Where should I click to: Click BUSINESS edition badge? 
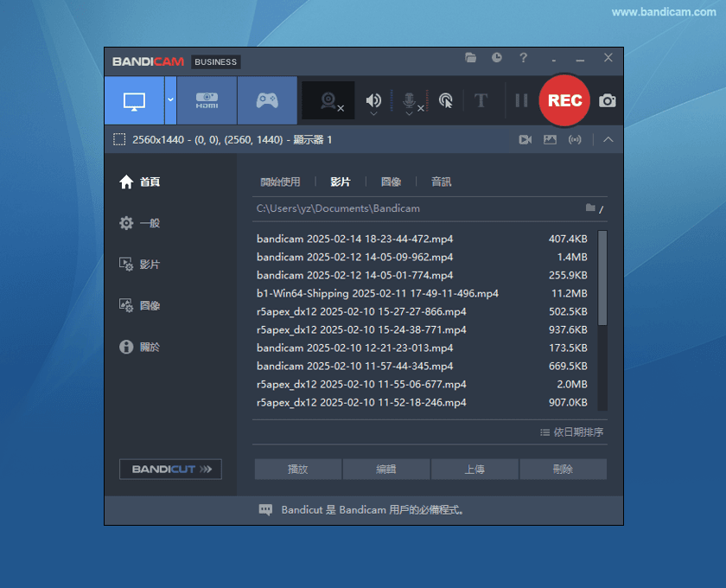[x=216, y=61]
